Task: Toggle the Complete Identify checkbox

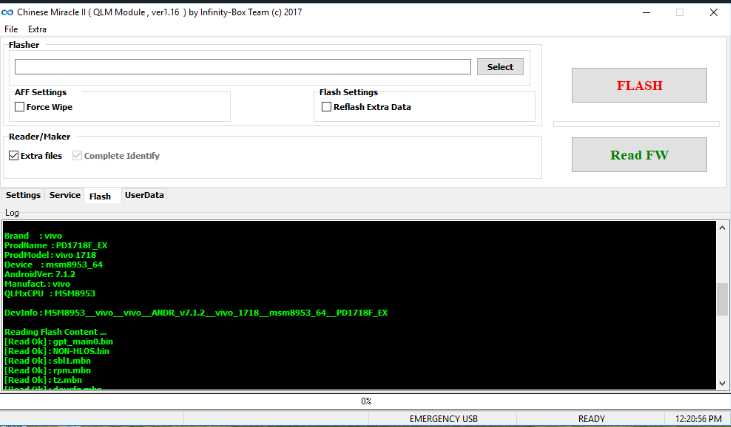Action: click(77, 156)
